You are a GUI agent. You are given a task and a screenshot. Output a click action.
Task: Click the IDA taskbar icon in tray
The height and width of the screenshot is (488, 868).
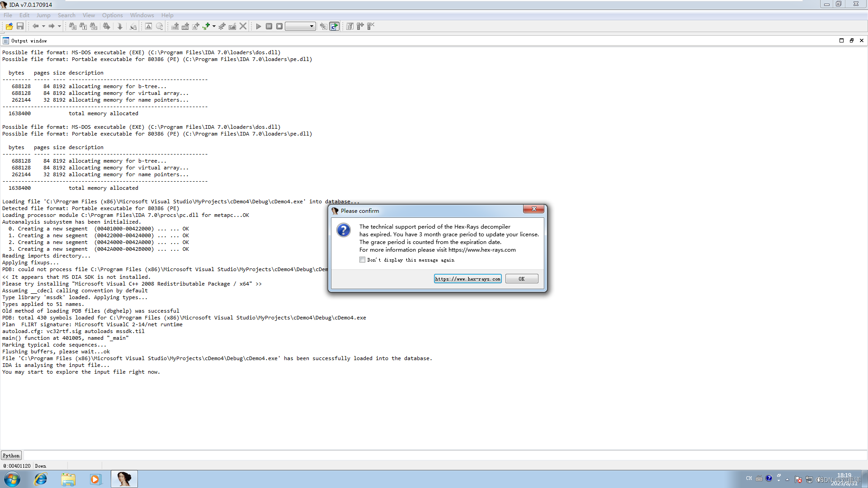coord(123,479)
